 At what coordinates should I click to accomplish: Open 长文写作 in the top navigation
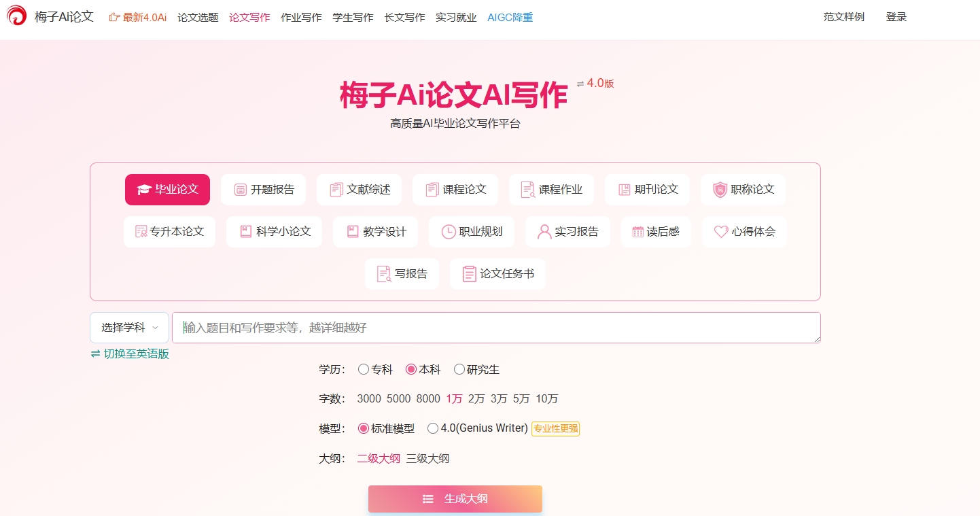pos(404,18)
